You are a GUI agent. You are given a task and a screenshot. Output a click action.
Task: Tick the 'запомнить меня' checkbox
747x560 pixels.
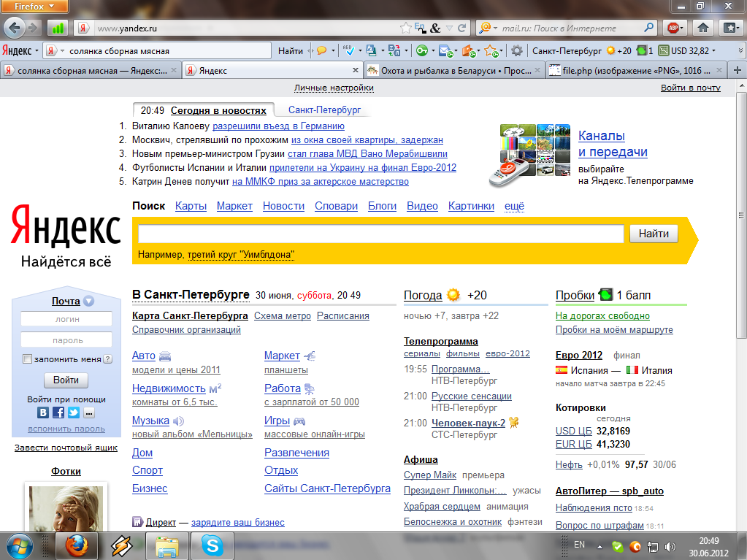click(28, 359)
